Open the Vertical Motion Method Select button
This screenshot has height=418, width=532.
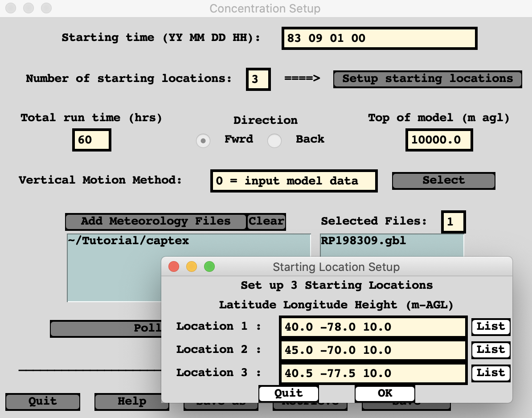(443, 180)
